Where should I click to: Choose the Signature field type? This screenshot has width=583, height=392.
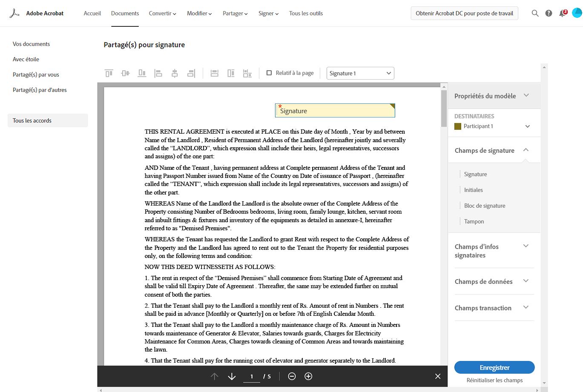(475, 174)
